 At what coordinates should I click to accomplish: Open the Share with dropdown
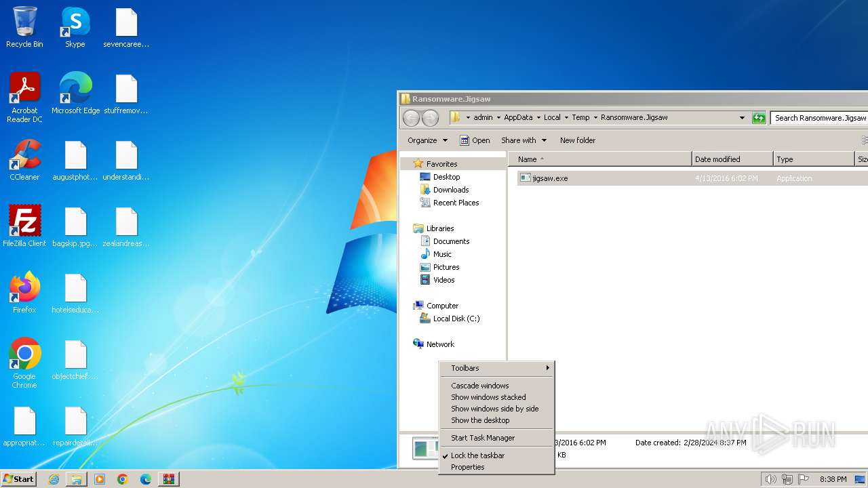pos(524,140)
